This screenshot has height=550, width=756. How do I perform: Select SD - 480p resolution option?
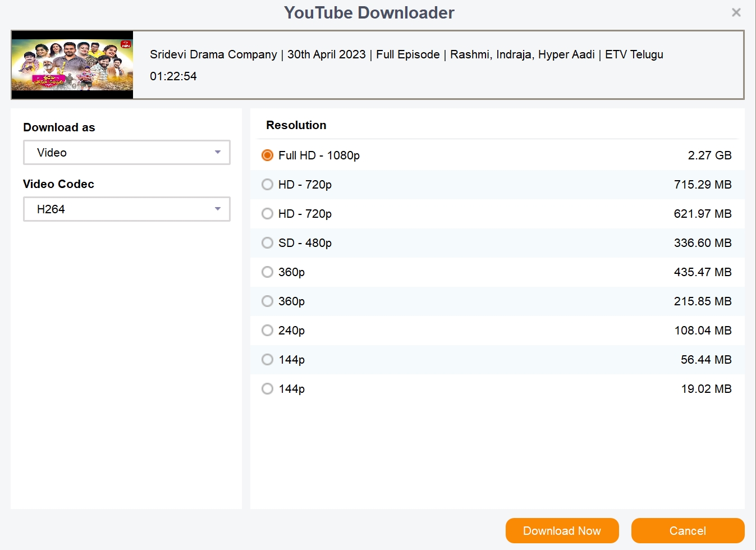point(268,243)
